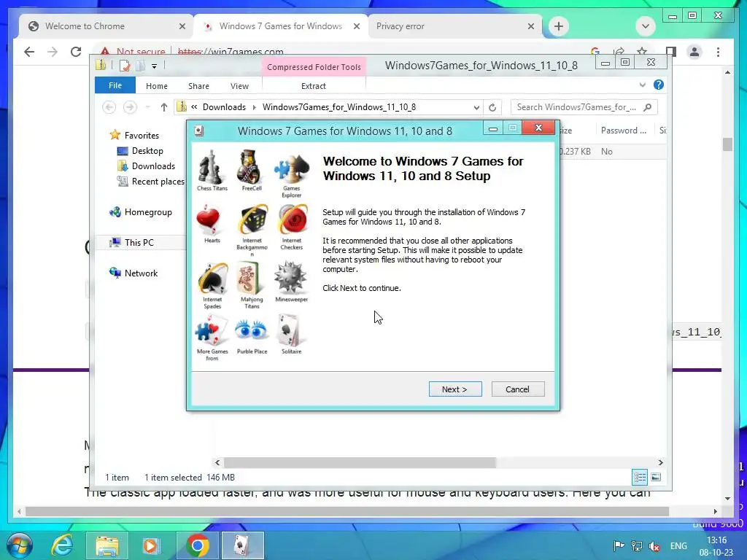Click the ENG language indicator

[678, 546]
